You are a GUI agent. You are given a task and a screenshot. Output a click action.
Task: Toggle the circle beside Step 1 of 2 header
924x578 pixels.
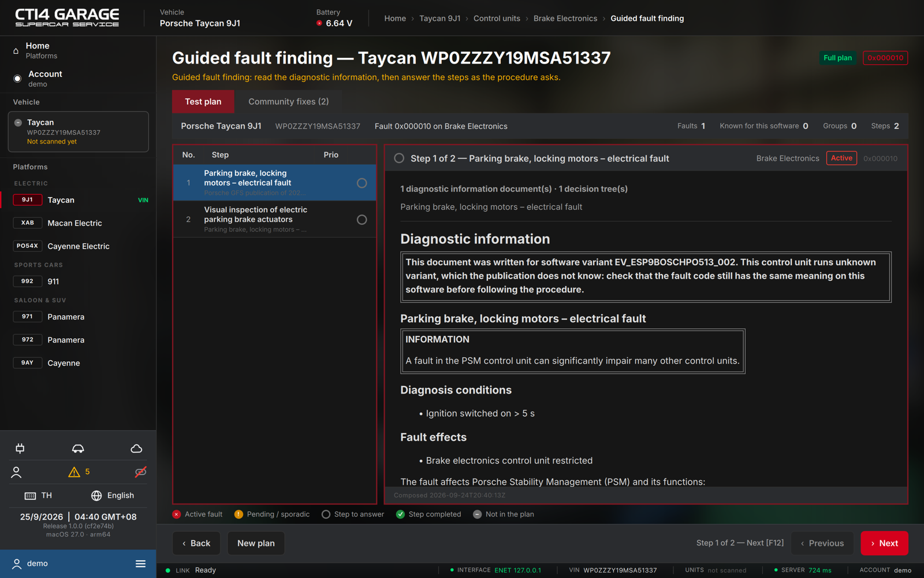[x=399, y=158]
